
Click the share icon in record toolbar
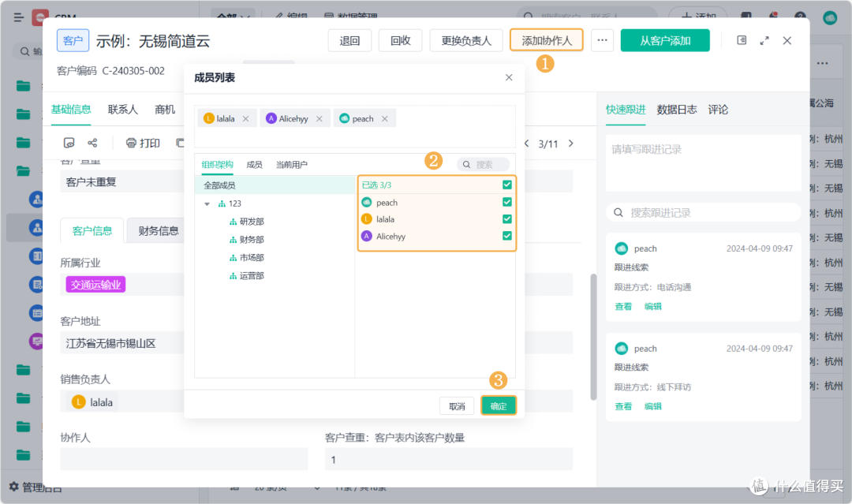[92, 143]
